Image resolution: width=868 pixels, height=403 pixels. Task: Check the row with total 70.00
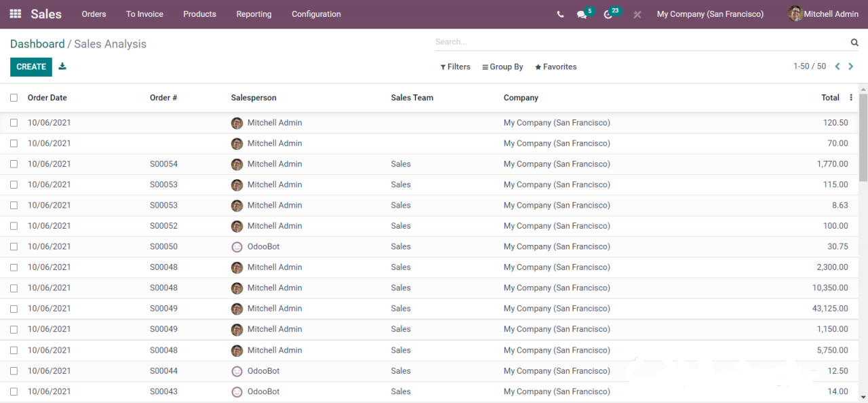[x=14, y=143]
